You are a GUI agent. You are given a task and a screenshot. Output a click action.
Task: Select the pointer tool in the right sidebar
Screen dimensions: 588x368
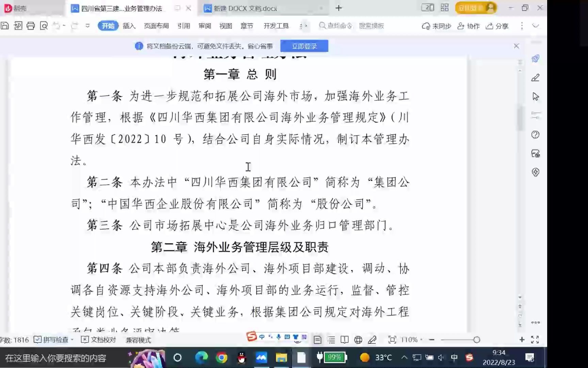point(535,97)
